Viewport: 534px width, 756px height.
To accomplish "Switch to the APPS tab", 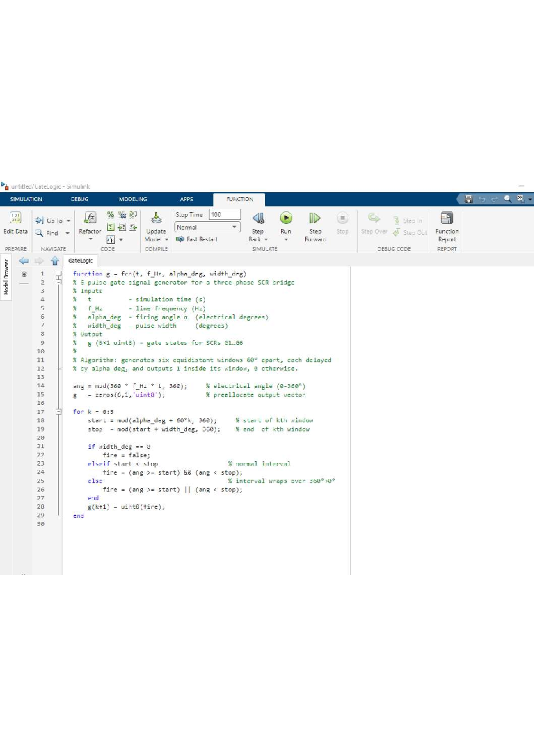I will pyautogui.click(x=186, y=199).
